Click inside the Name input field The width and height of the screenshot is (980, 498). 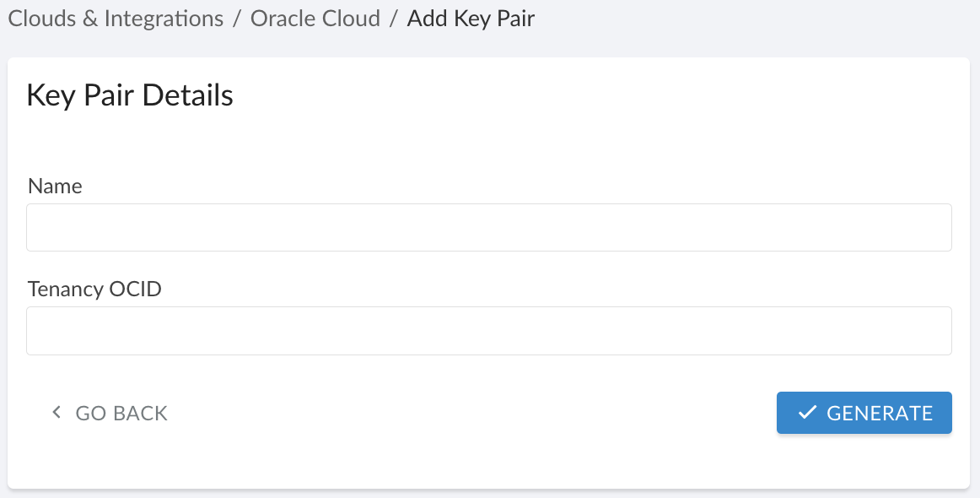click(x=488, y=227)
